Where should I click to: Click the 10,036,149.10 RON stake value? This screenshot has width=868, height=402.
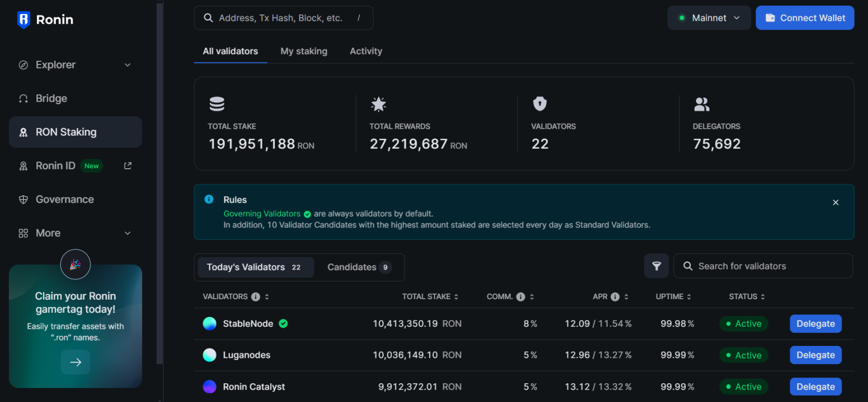pos(417,355)
